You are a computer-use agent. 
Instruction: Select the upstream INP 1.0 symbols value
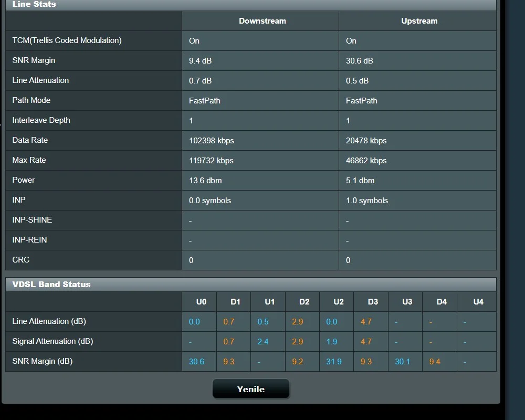tap(367, 201)
